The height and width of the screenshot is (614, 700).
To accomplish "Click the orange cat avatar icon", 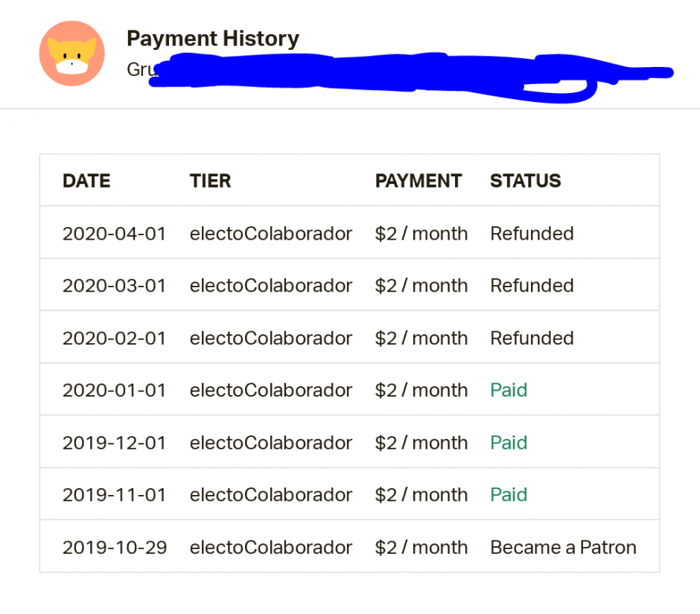I will click(x=72, y=54).
